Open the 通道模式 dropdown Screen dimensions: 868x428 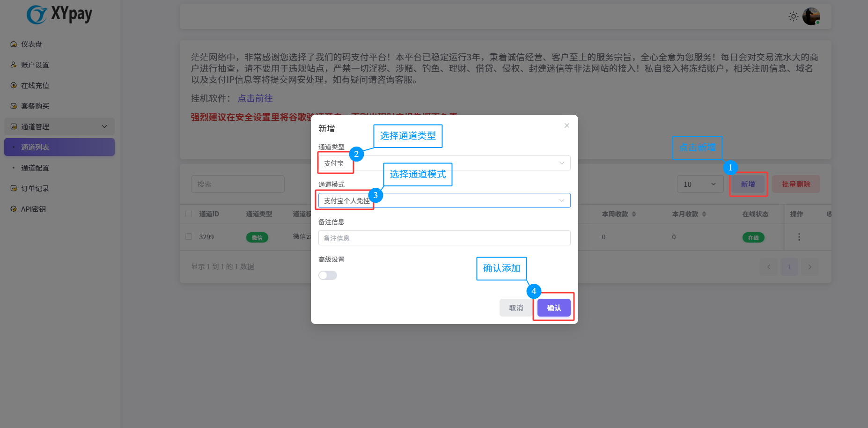444,200
